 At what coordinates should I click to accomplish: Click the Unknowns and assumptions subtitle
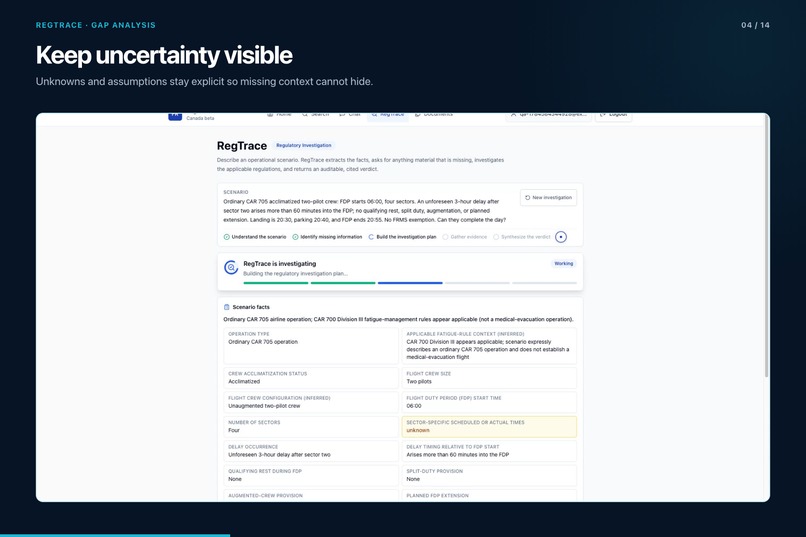204,82
